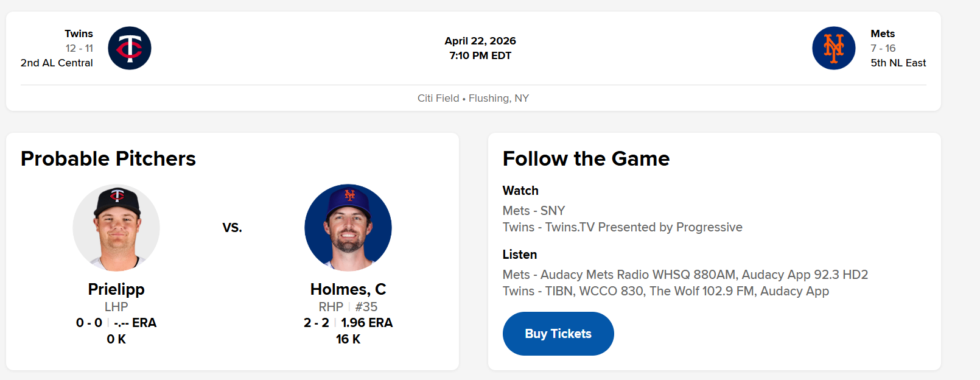
Task: Select the 5th NL East standing text
Action: (x=898, y=63)
